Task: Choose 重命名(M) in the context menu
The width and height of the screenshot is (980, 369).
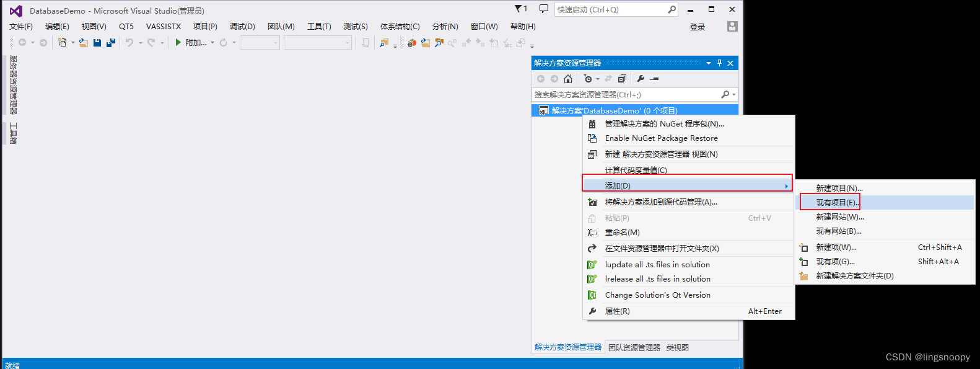Action: click(688, 233)
